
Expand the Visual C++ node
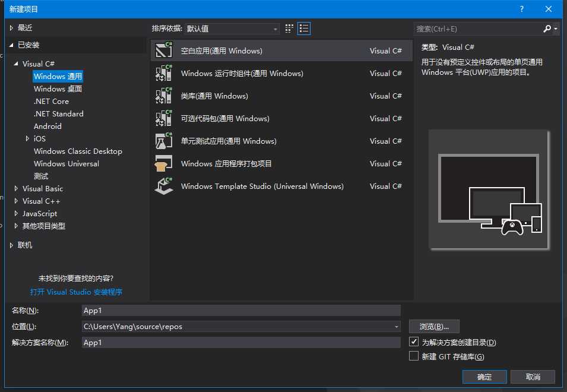tap(16, 201)
